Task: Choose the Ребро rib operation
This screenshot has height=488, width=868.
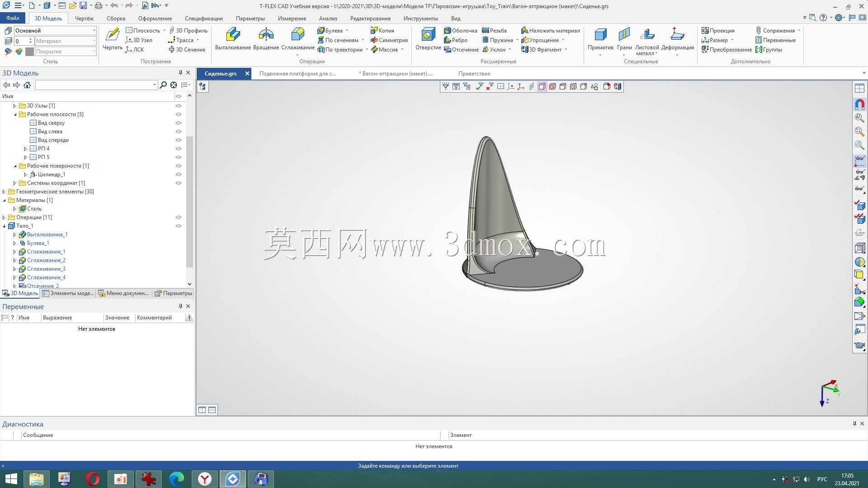Action: click(456, 40)
